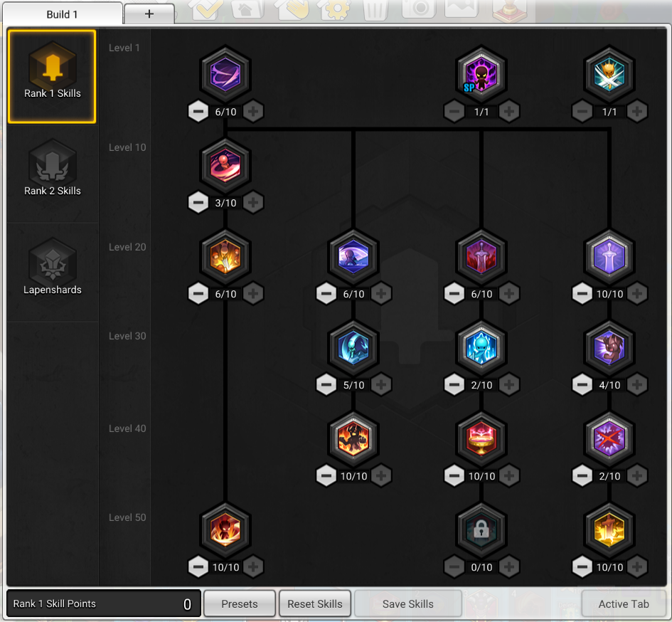This screenshot has width=672, height=622.
Task: Decrease the Level 10 skill at 3/10
Action: tap(198, 203)
